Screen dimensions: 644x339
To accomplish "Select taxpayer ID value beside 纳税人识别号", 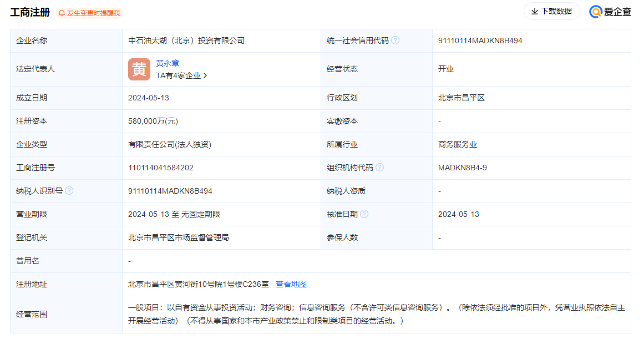I will click(x=170, y=191).
